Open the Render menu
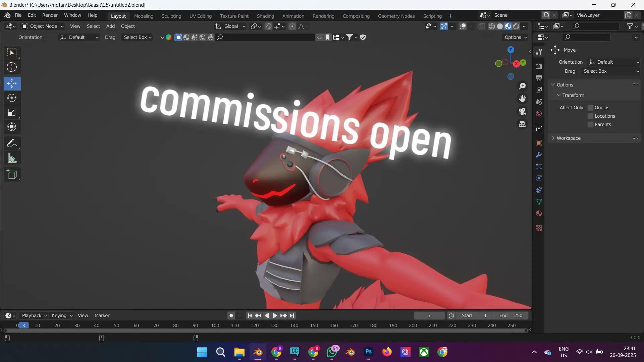The width and height of the screenshot is (644, 362). coord(50,15)
